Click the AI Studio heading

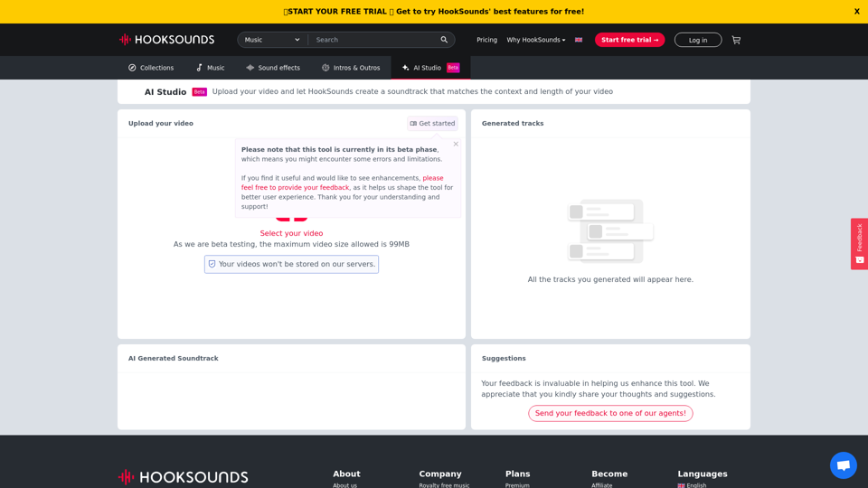coord(165,92)
